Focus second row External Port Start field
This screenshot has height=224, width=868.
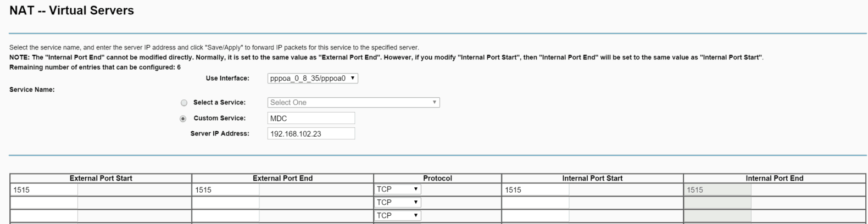click(x=44, y=203)
